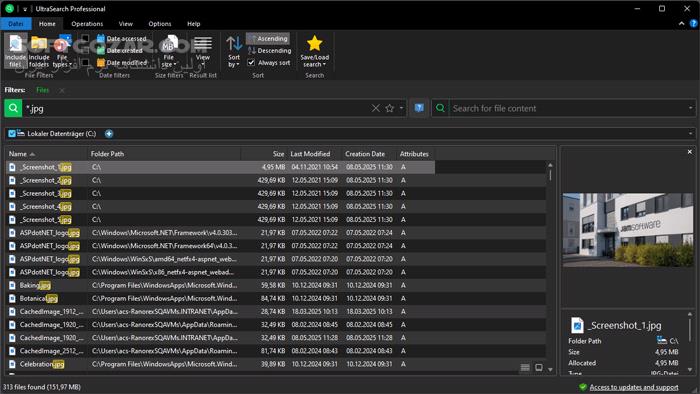The width and height of the screenshot is (700, 394).
Task: Close the preview pane
Action: coord(689,152)
